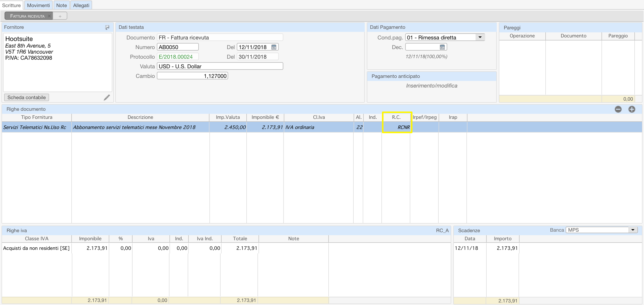Focus the Documento field FR - Fattura ricevuta
Viewport: 644px width, 305px height.
[220, 37]
